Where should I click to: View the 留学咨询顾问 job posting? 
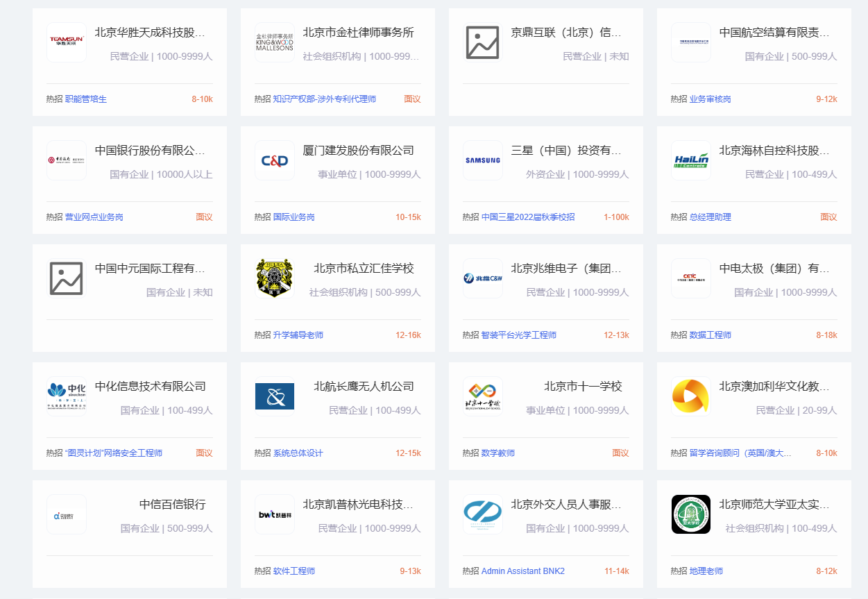coord(740,453)
